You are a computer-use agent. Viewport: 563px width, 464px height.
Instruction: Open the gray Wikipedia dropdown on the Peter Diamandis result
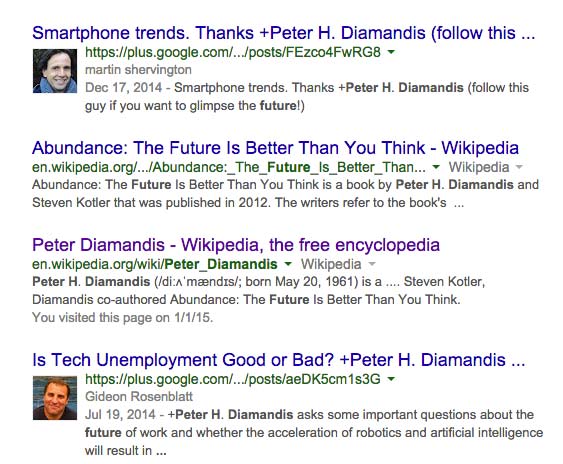coord(338,264)
